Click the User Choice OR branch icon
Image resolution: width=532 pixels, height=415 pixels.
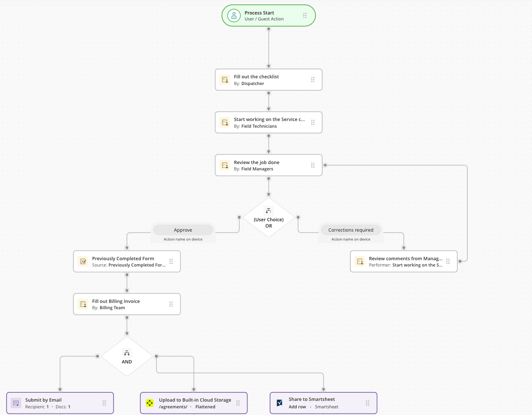click(269, 211)
